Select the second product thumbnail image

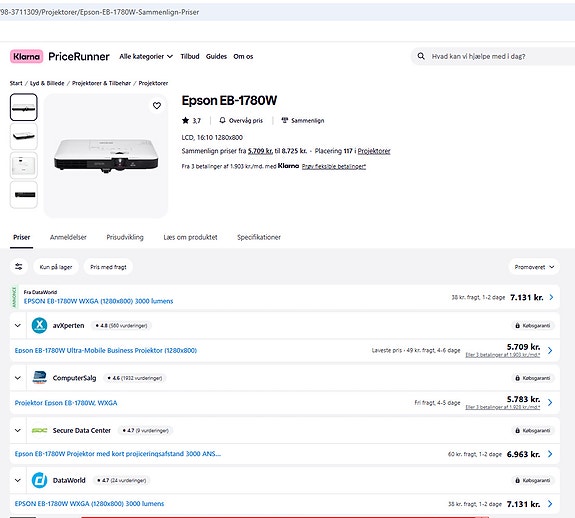pyautogui.click(x=23, y=136)
